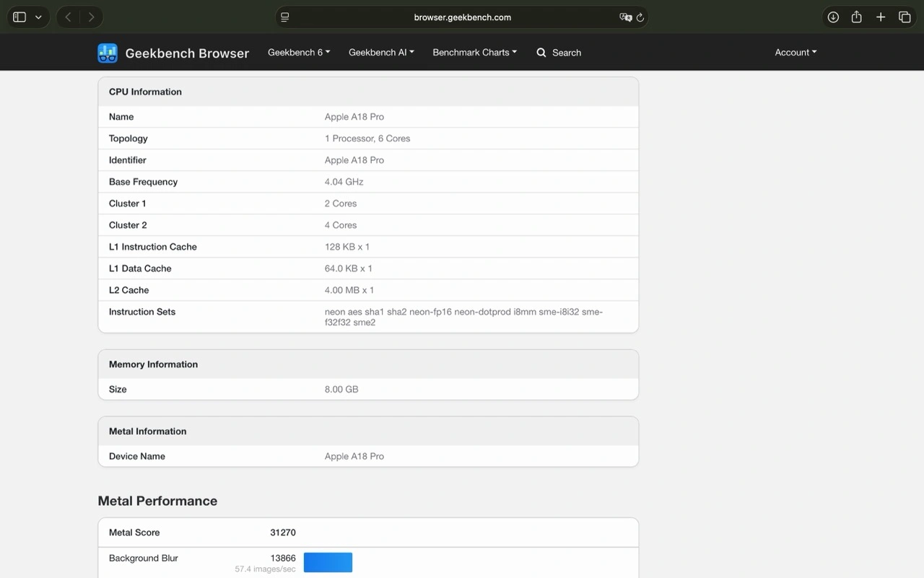Expand the Geekbench 6 dropdown menu

[299, 53]
